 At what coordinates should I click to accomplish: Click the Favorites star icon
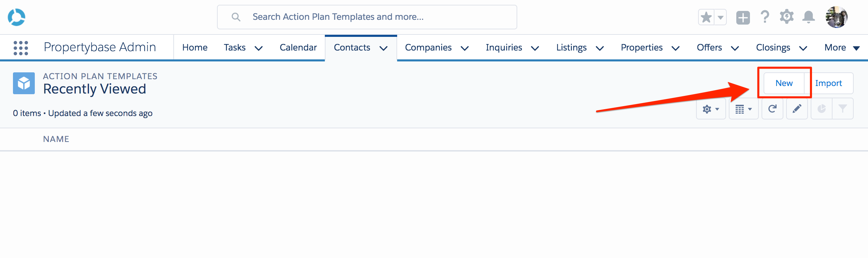[x=706, y=17]
